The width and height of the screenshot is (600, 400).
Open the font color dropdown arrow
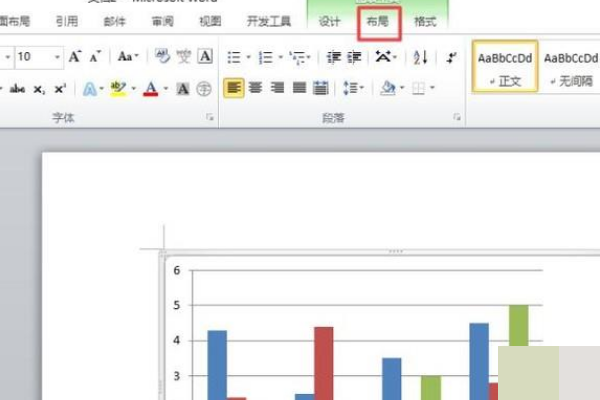point(166,89)
